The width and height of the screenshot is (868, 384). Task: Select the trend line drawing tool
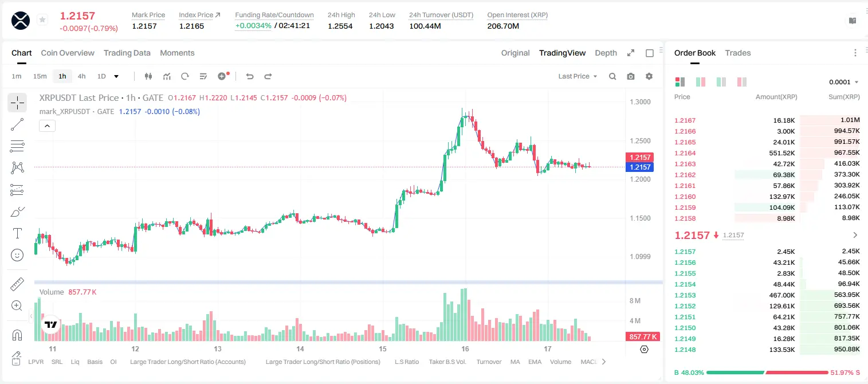(17, 124)
